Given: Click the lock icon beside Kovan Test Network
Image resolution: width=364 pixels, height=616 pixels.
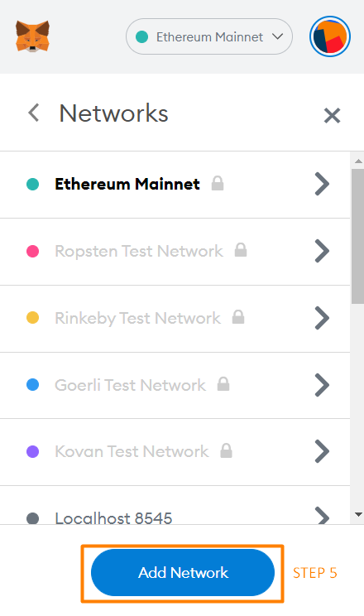Looking at the screenshot, I should (x=226, y=450).
